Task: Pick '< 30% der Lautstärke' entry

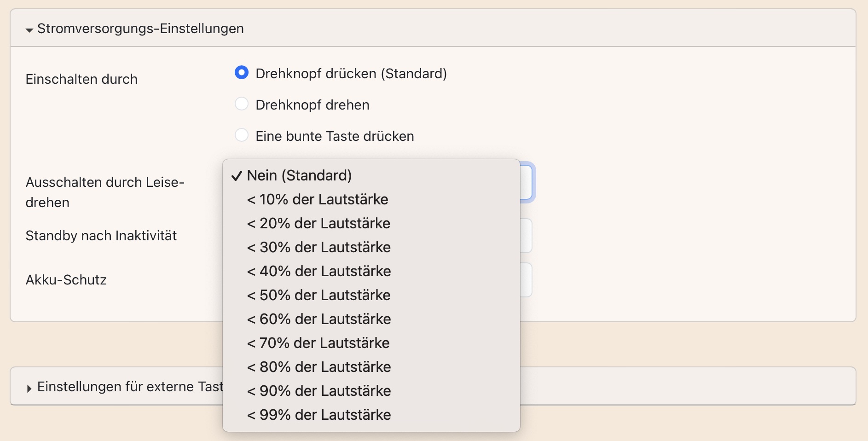Action: (x=318, y=247)
